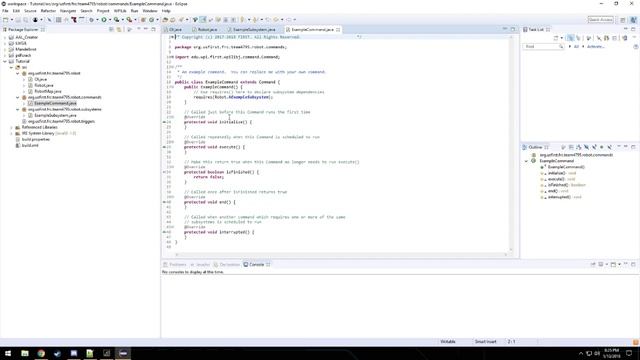640x360 pixels.
Task: Click the green Run toolbar icon
Action: click(104, 20)
